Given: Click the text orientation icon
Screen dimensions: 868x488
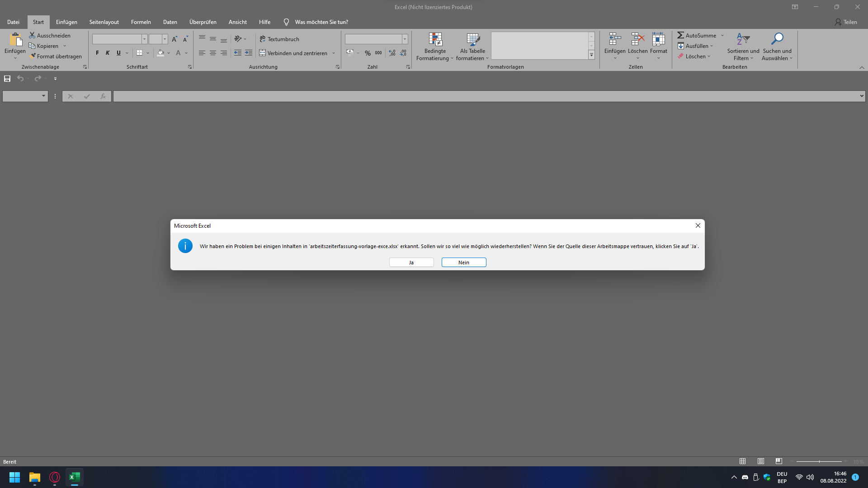Looking at the screenshot, I should point(238,39).
